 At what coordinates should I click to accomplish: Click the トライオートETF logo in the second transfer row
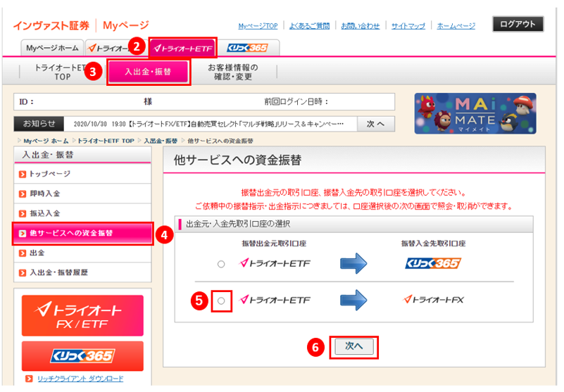pos(275,300)
